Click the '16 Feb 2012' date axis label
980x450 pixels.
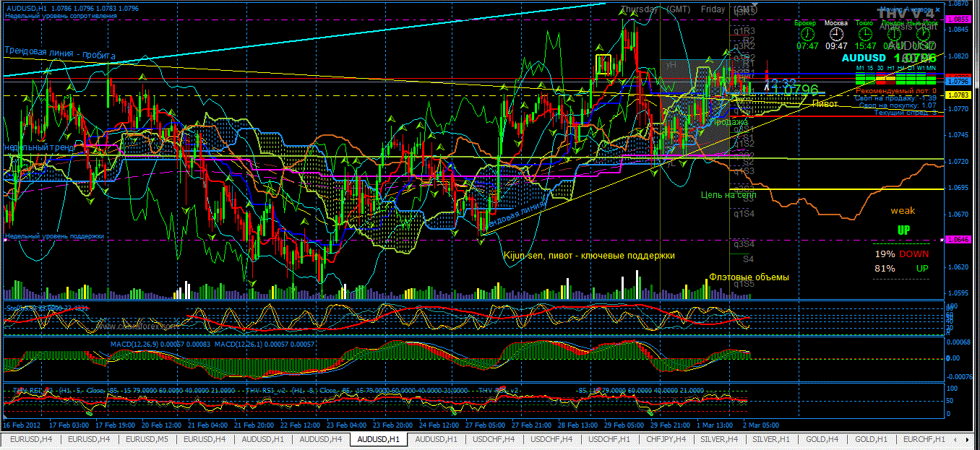point(22,426)
